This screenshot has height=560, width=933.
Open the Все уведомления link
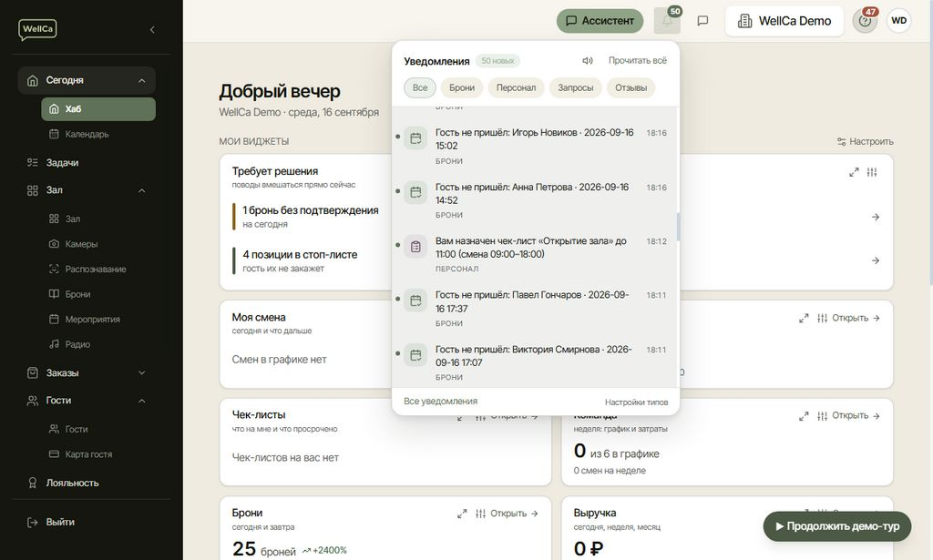coord(440,402)
